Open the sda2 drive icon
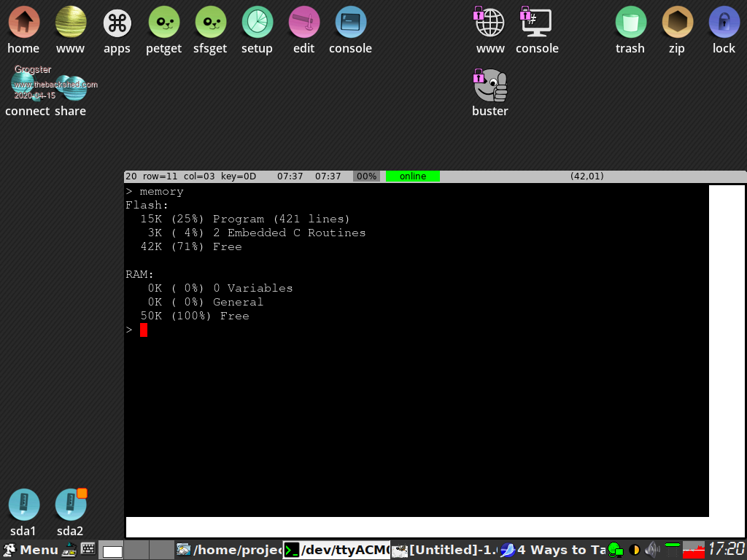The height and width of the screenshot is (560, 747). (x=70, y=505)
